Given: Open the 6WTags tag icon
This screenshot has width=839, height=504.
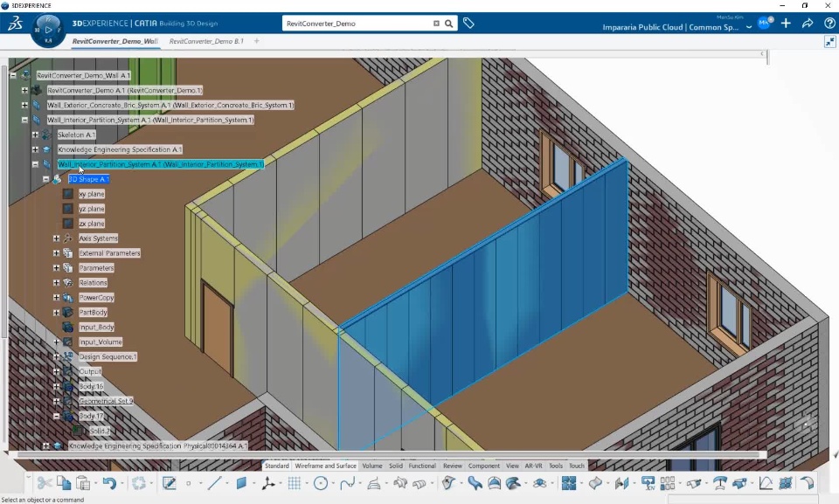Looking at the screenshot, I should (468, 23).
